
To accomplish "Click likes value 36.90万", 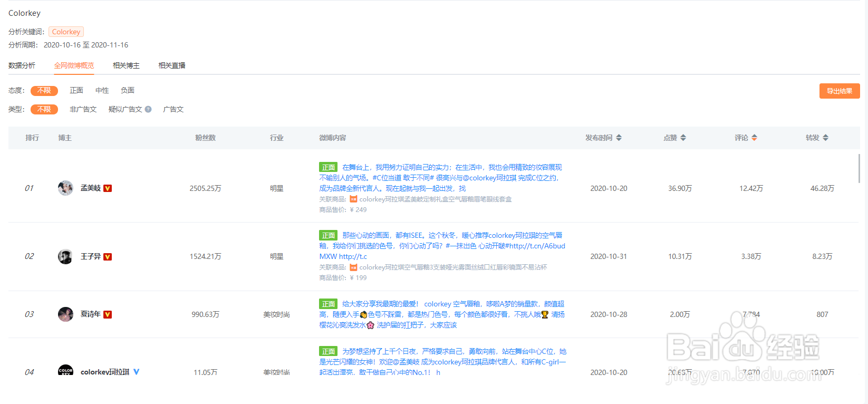I will click(680, 188).
